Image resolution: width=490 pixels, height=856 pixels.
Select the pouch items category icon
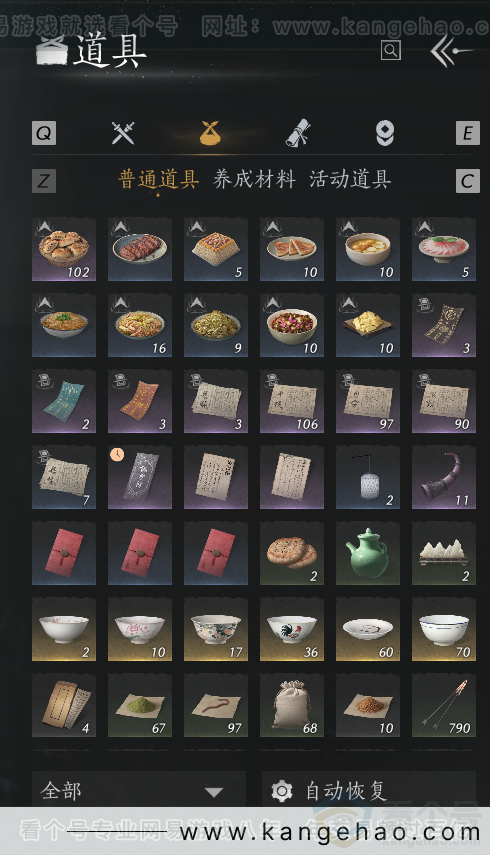click(x=210, y=133)
